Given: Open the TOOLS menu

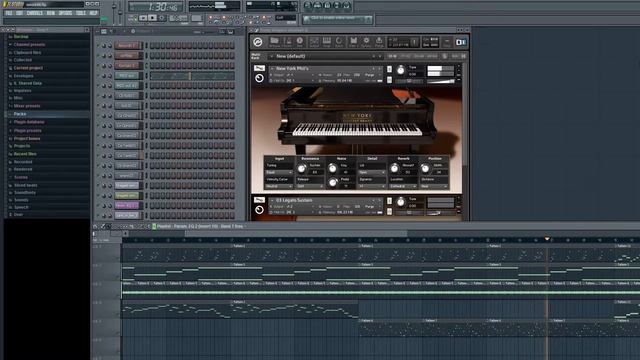Looking at the screenshot, I should pyautogui.click(x=81, y=13).
